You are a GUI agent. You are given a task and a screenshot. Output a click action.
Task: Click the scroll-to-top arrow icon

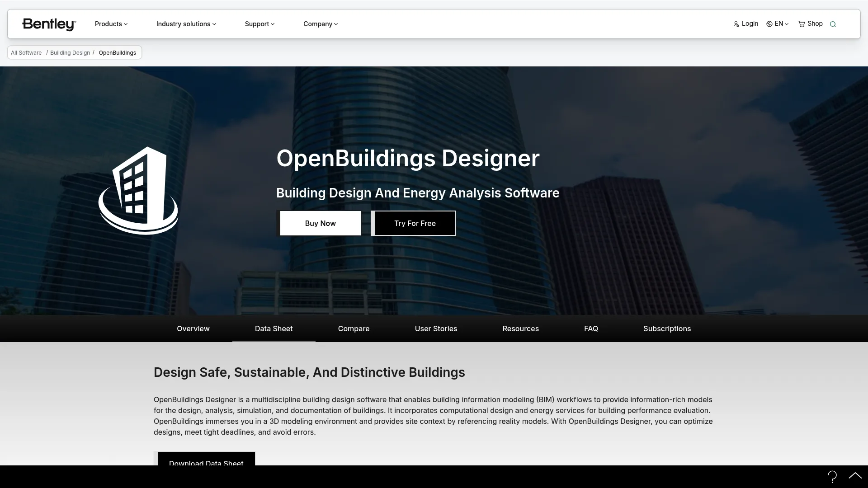coord(855,475)
